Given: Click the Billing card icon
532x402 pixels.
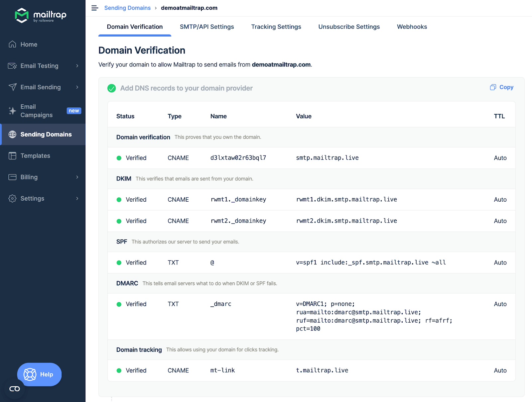Looking at the screenshot, I should tap(12, 177).
